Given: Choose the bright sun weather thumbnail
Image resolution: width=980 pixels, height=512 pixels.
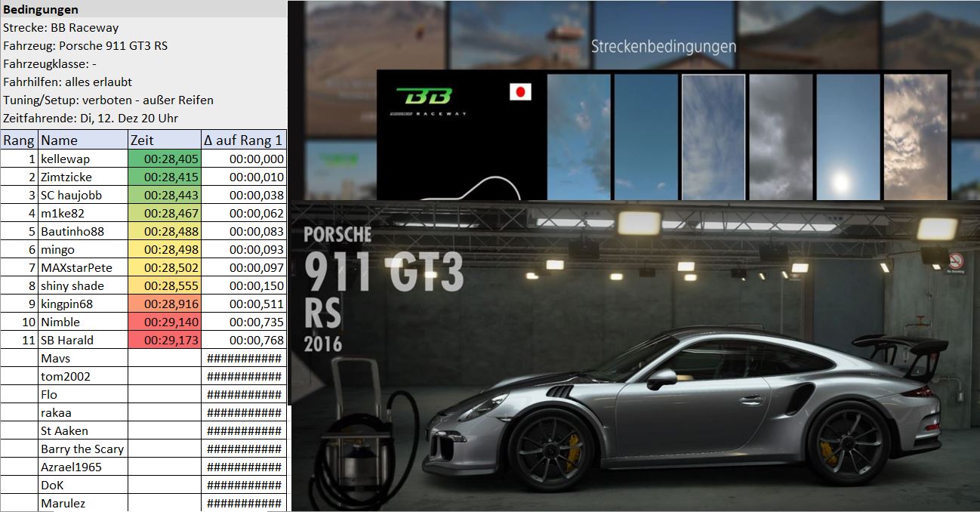Looking at the screenshot, I should 848,137.
